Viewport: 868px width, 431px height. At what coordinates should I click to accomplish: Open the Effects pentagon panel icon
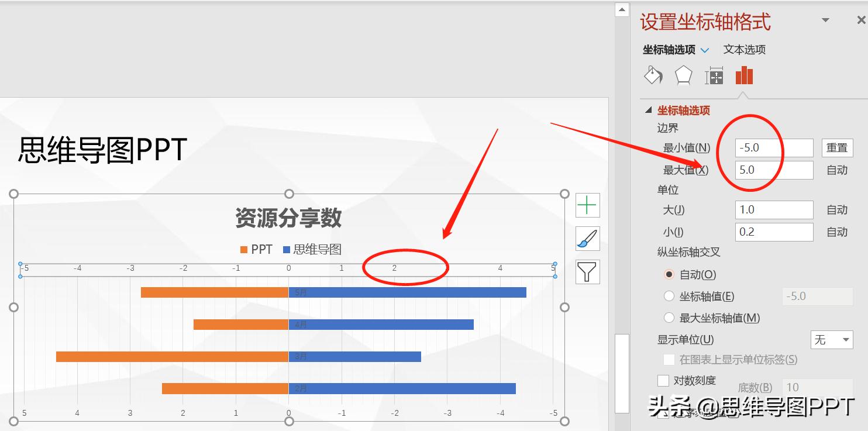(x=683, y=75)
